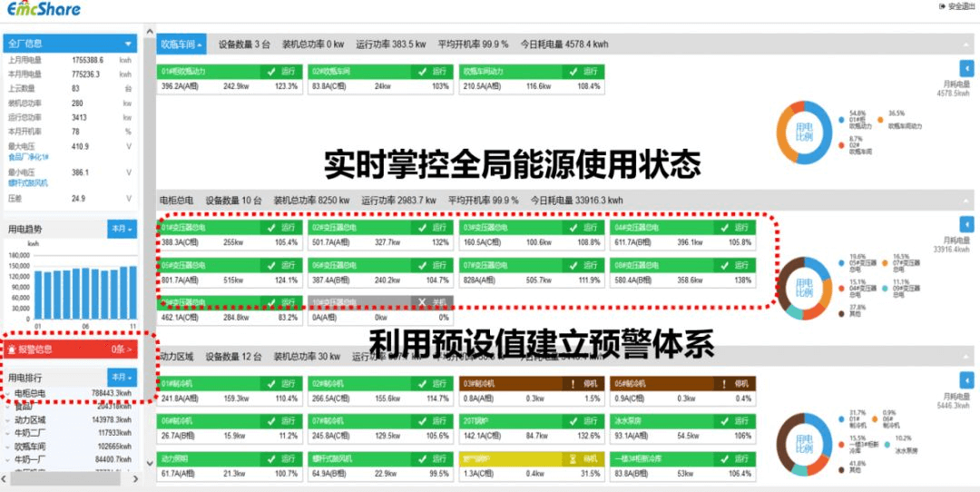Click the stop exclamation icon on 03#制冷机 card

(573, 384)
